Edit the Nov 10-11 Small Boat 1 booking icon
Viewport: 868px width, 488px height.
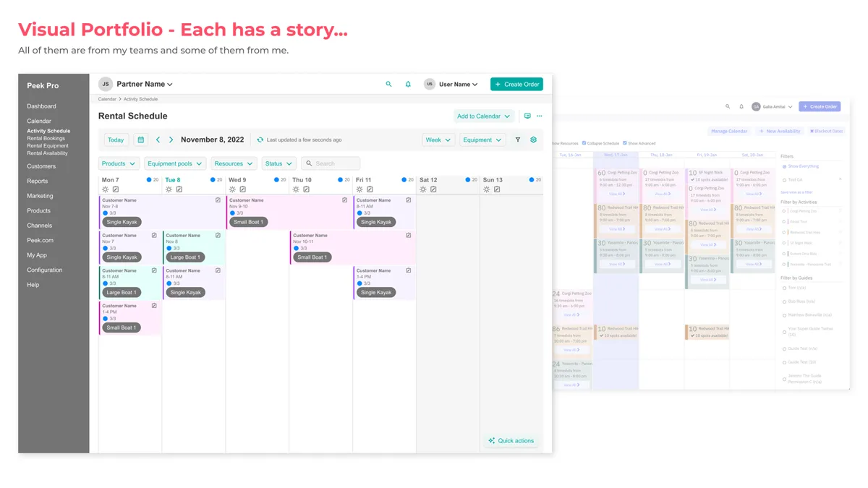(409, 236)
